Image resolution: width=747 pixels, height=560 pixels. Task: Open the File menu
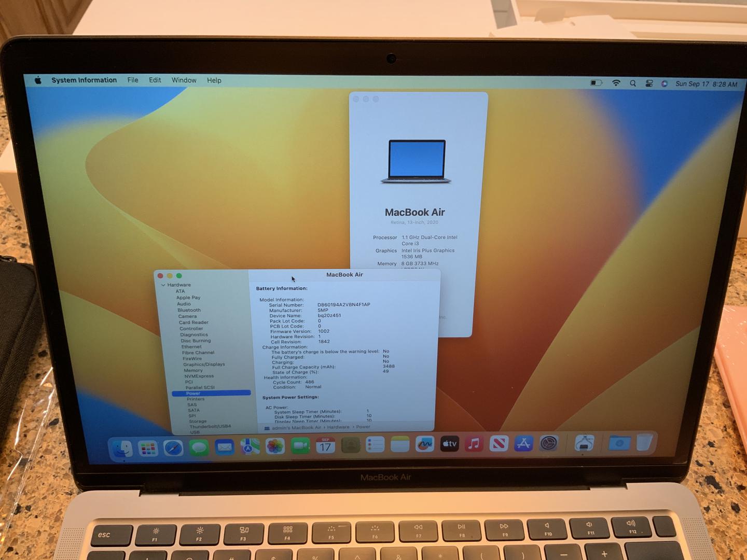(133, 80)
